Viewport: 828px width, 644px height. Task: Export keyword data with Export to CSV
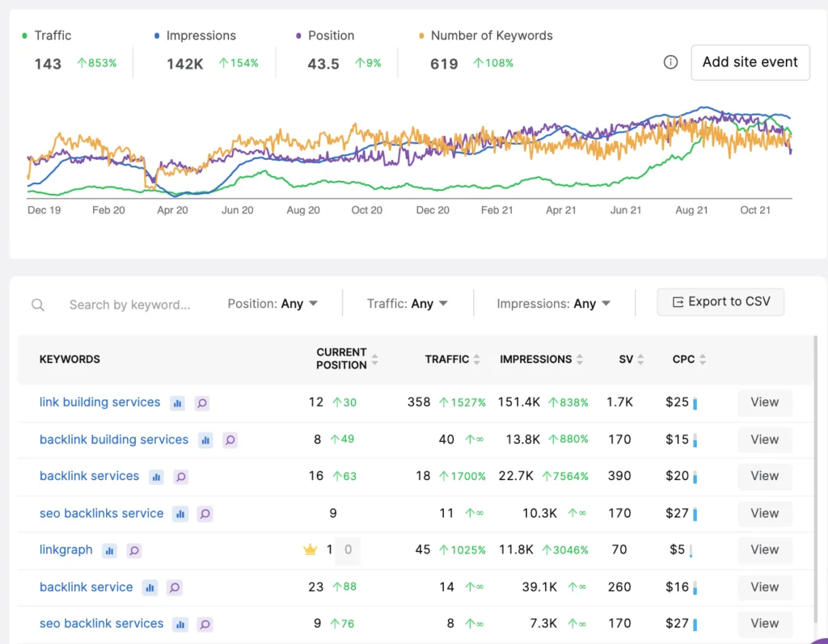pos(720,302)
